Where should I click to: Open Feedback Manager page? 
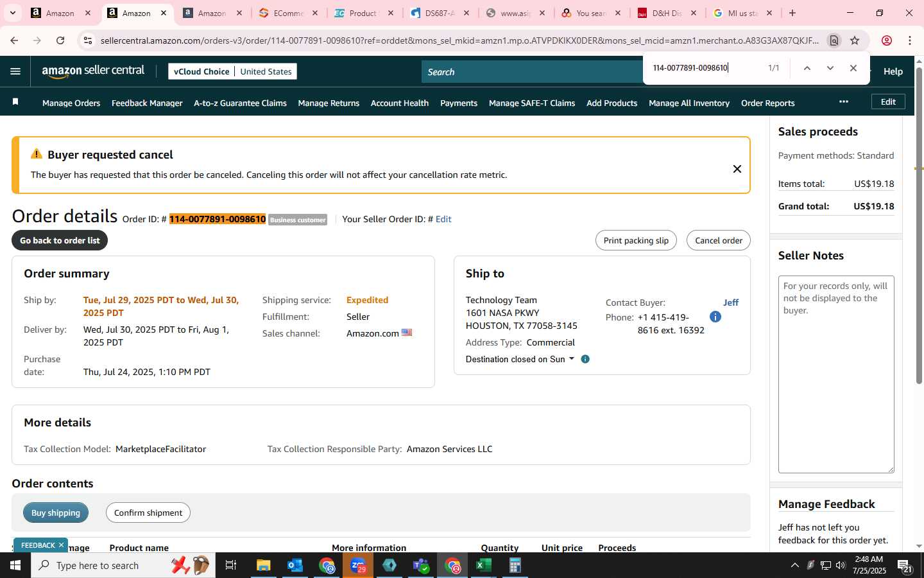click(147, 103)
